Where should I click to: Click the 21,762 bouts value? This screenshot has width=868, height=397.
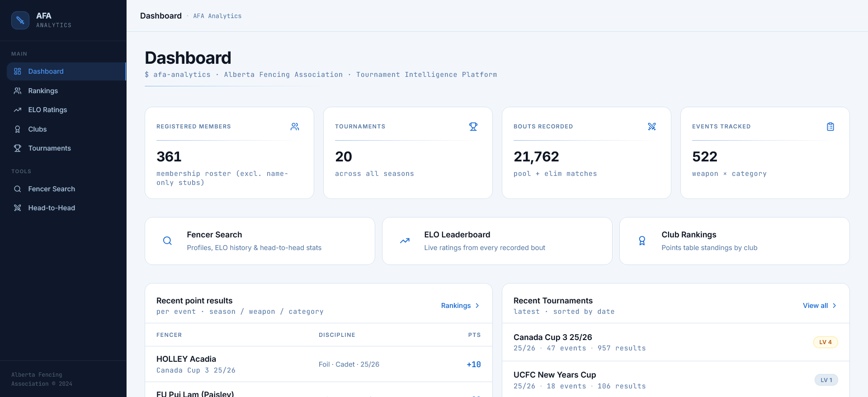click(536, 156)
